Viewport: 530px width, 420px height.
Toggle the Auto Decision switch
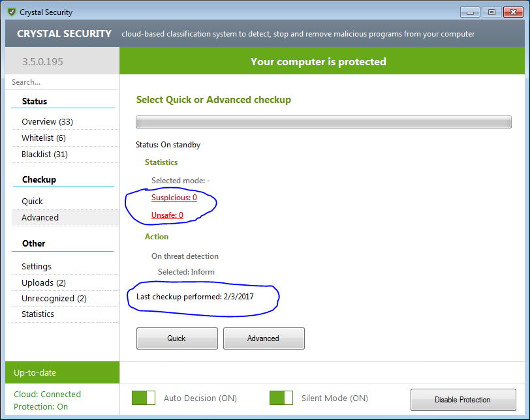(144, 398)
